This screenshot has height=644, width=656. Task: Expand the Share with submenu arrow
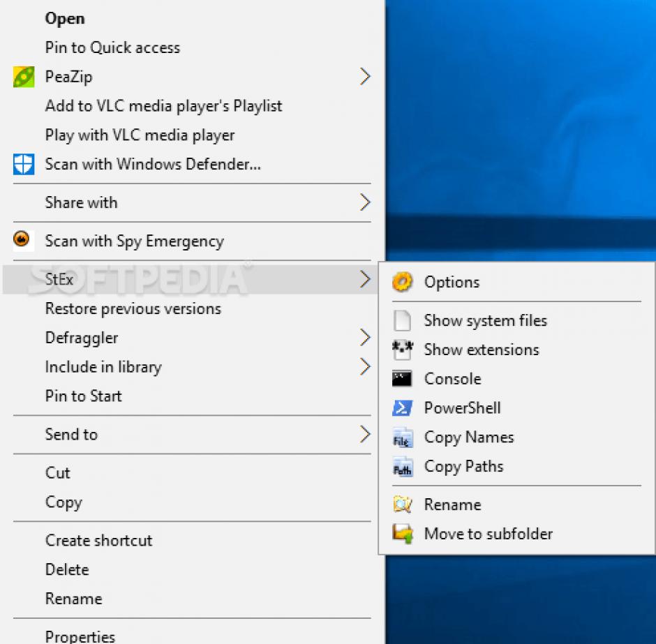coord(365,202)
